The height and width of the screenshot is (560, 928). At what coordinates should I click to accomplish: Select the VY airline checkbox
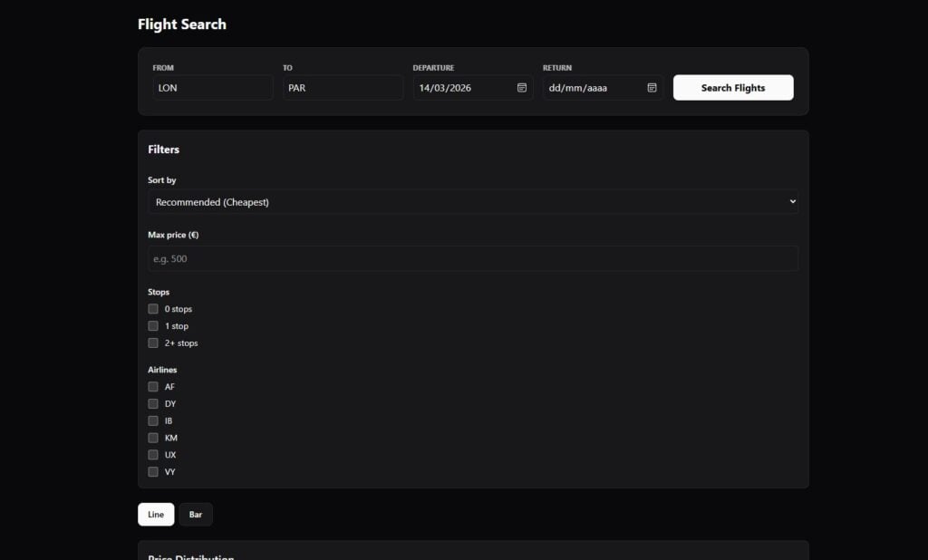(x=153, y=472)
